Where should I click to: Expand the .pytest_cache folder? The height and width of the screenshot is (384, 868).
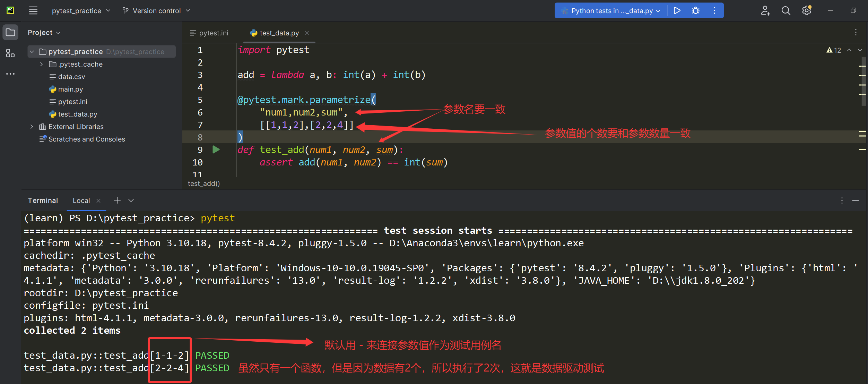pos(42,64)
